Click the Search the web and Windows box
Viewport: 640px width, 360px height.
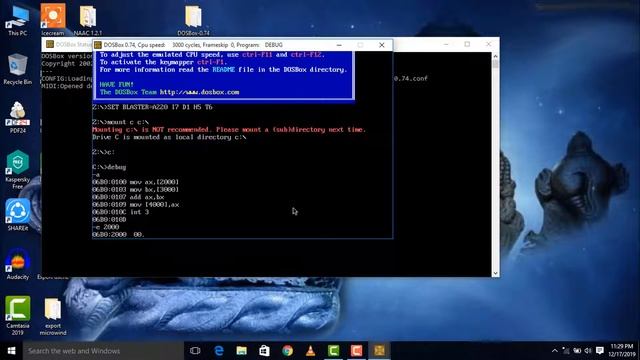tap(103, 351)
